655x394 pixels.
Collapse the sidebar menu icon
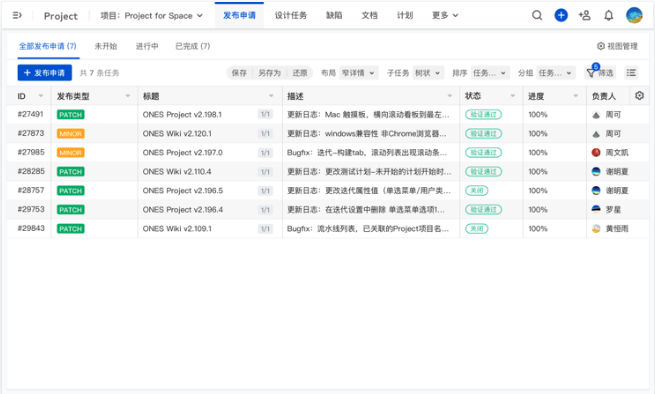[x=17, y=15]
